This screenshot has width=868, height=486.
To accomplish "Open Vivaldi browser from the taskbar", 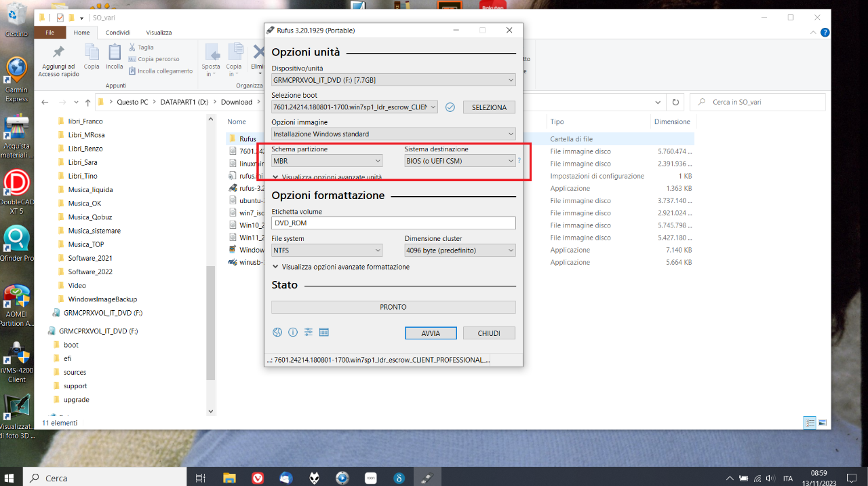I will pyautogui.click(x=258, y=478).
